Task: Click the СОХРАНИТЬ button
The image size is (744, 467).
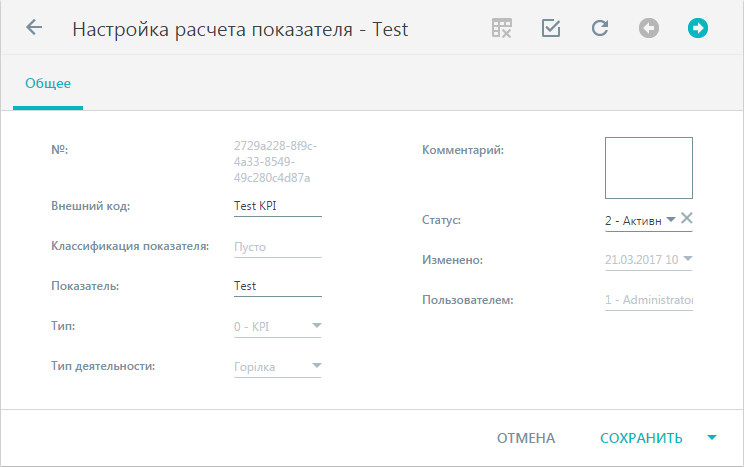Action: (x=641, y=438)
